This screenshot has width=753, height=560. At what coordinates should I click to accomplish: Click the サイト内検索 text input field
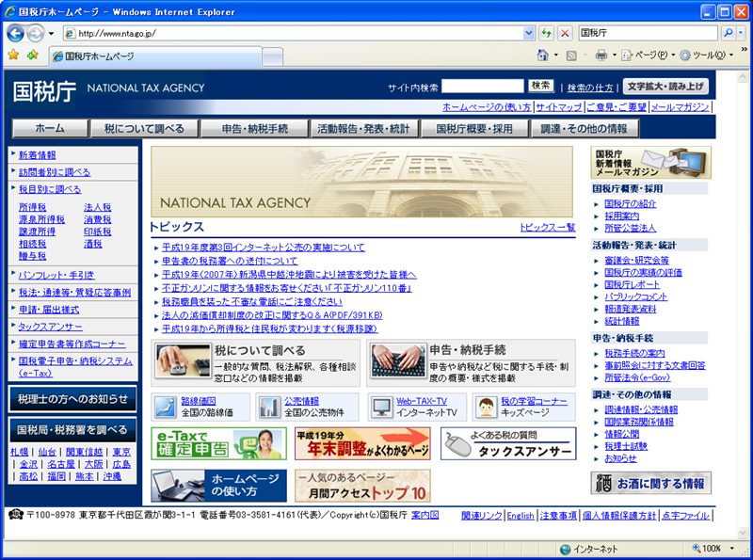pos(482,86)
